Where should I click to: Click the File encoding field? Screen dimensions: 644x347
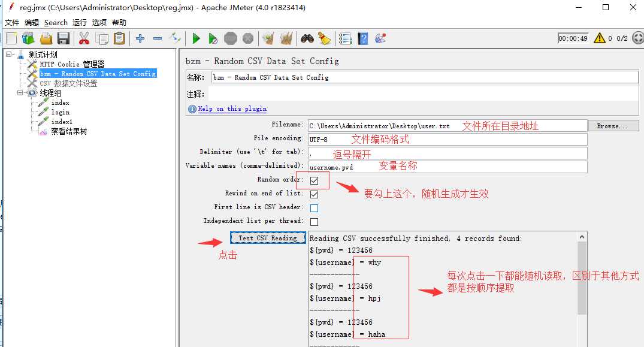[448, 139]
